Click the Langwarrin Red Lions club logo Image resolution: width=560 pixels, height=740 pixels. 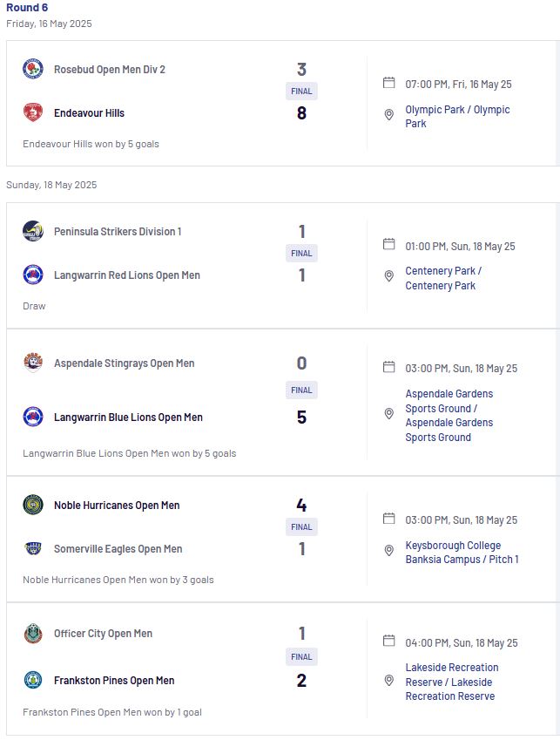[33, 275]
